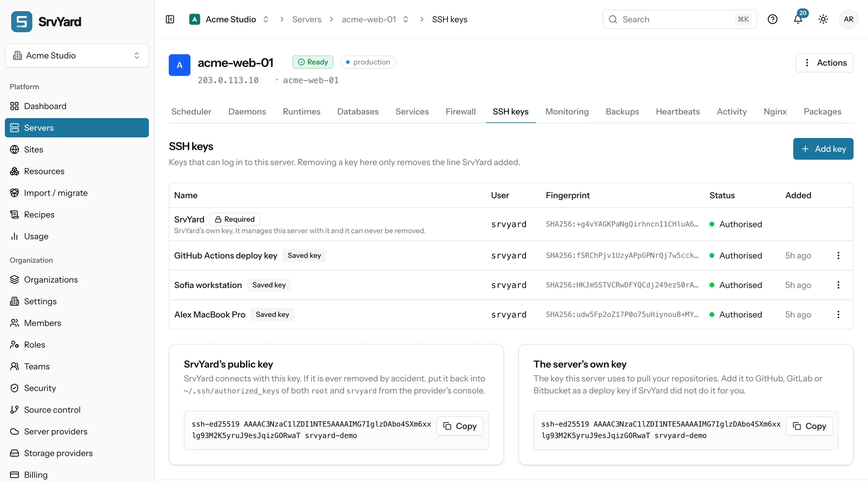Expand the Acme Studio organization selector in sidebar
The height and width of the screenshot is (482, 868).
click(77, 56)
